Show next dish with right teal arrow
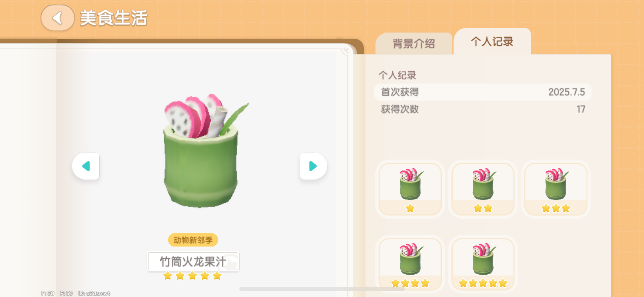644x297 pixels. (313, 166)
